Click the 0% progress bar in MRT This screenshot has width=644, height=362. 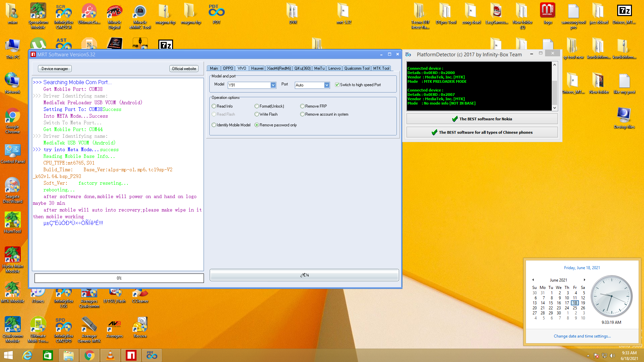point(119,278)
